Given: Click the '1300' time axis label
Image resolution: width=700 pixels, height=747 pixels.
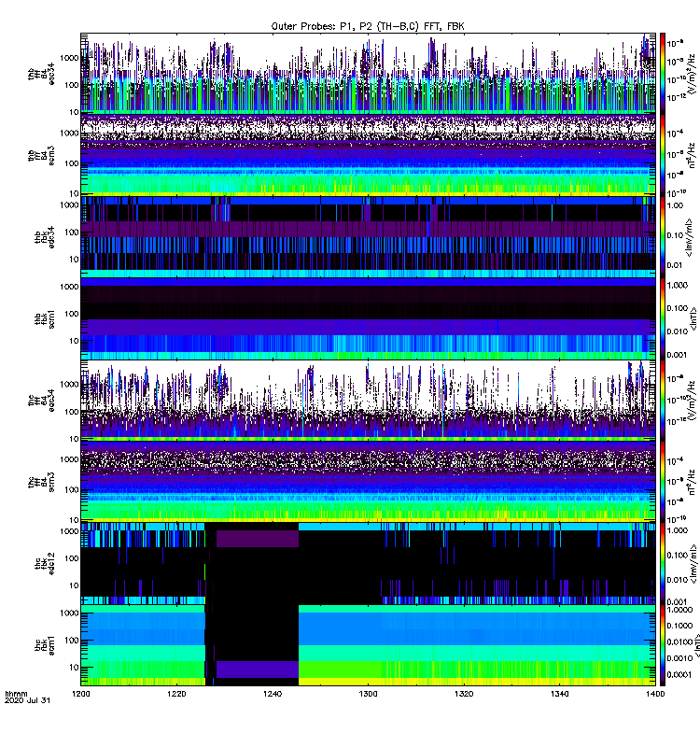Looking at the screenshot, I should [x=368, y=694].
